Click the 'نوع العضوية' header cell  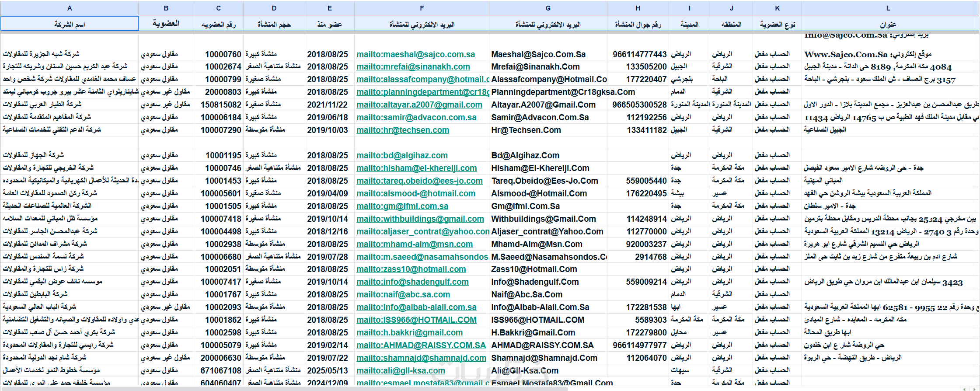tap(777, 24)
